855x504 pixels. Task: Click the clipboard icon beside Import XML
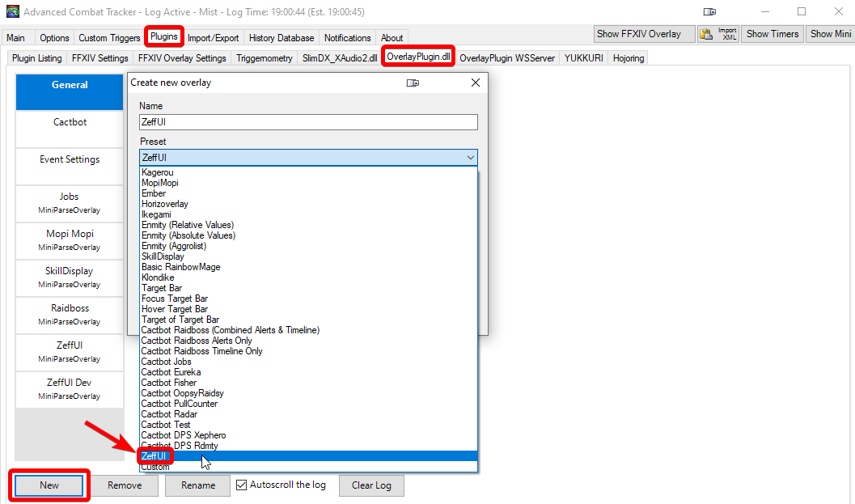706,34
